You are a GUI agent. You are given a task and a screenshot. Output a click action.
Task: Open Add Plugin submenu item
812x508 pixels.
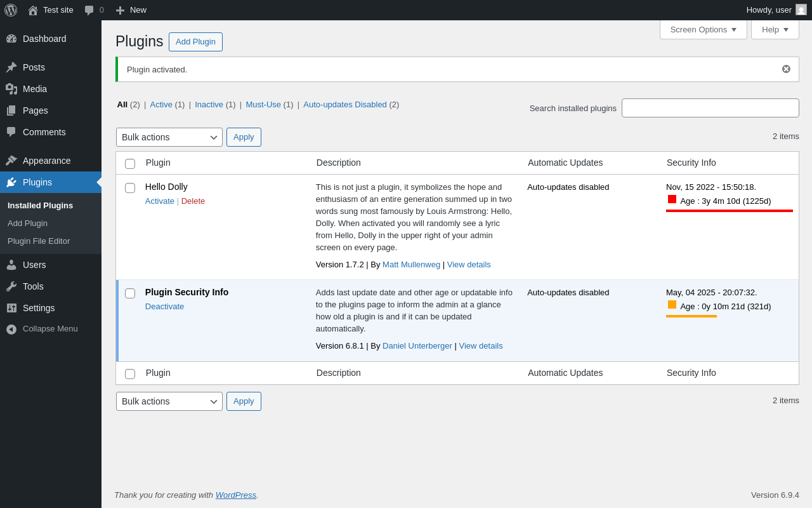click(x=27, y=224)
